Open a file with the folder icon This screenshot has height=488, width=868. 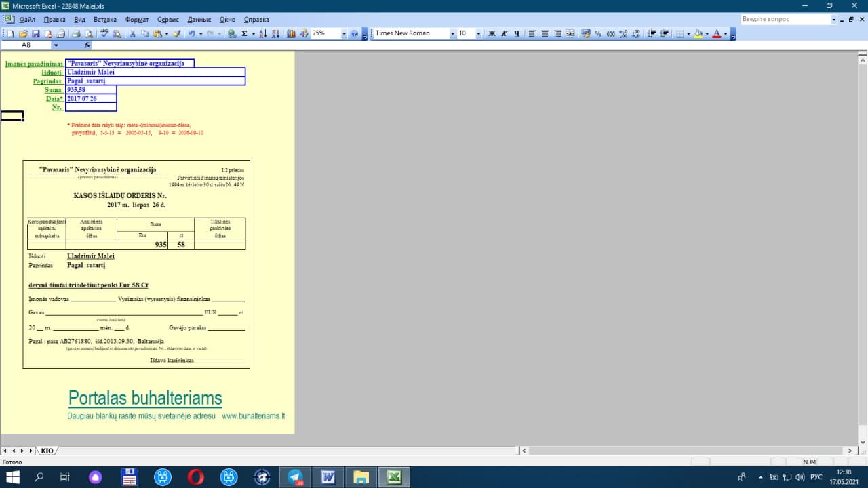23,33
